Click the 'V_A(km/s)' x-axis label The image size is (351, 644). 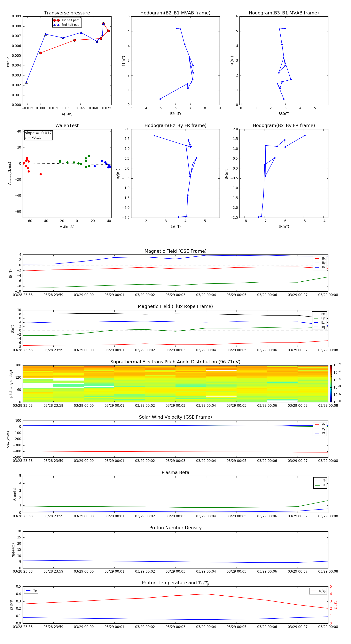(x=67, y=227)
